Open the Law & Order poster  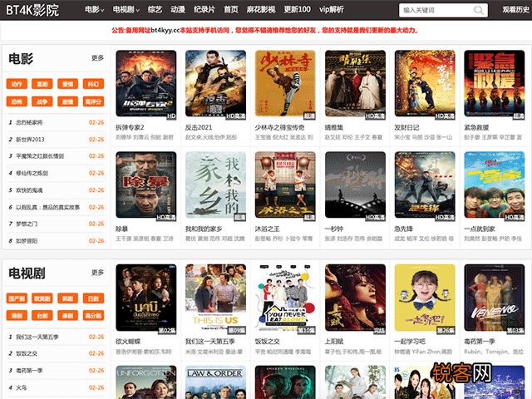click(215, 382)
